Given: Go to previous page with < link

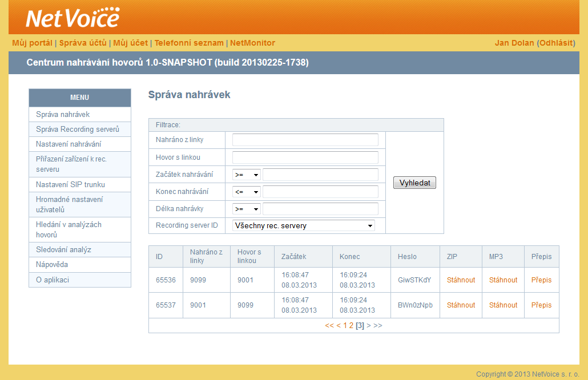Looking at the screenshot, I should tap(339, 326).
